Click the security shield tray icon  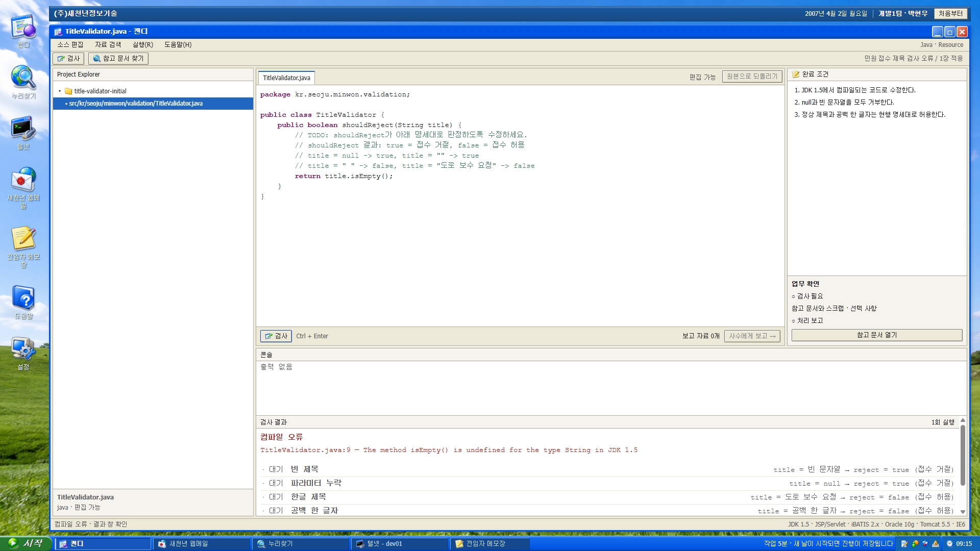pyautogui.click(x=925, y=544)
